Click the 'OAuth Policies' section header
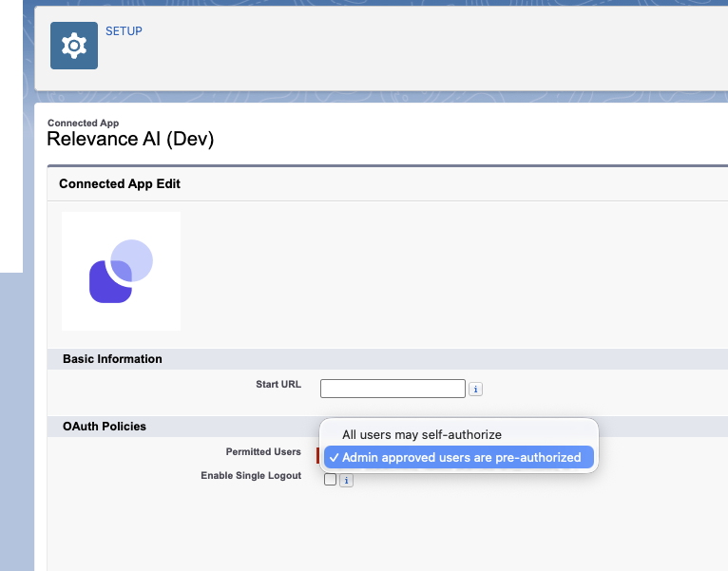The image size is (728, 571). (x=105, y=427)
